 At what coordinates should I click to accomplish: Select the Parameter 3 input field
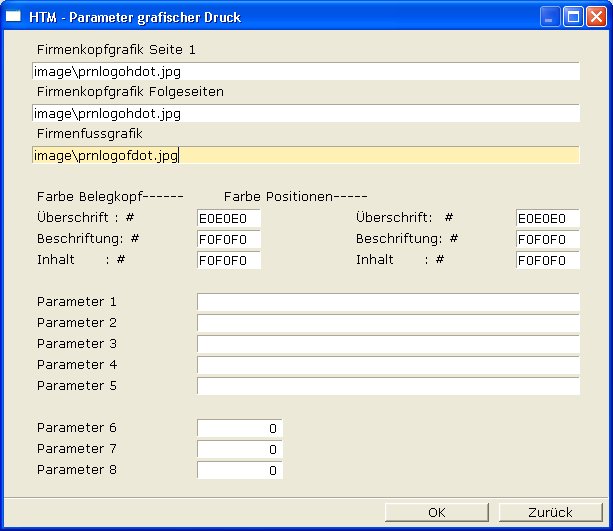pos(388,344)
